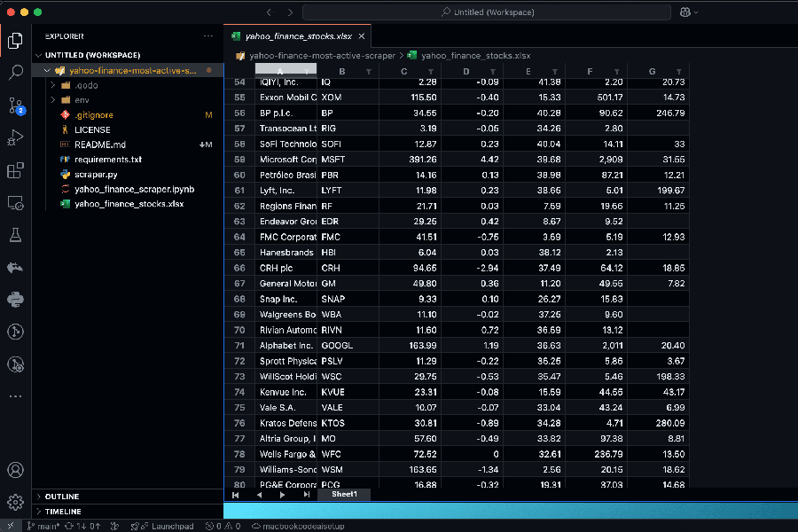
Task: Click the errors and warnings indicator
Action: click(223, 526)
